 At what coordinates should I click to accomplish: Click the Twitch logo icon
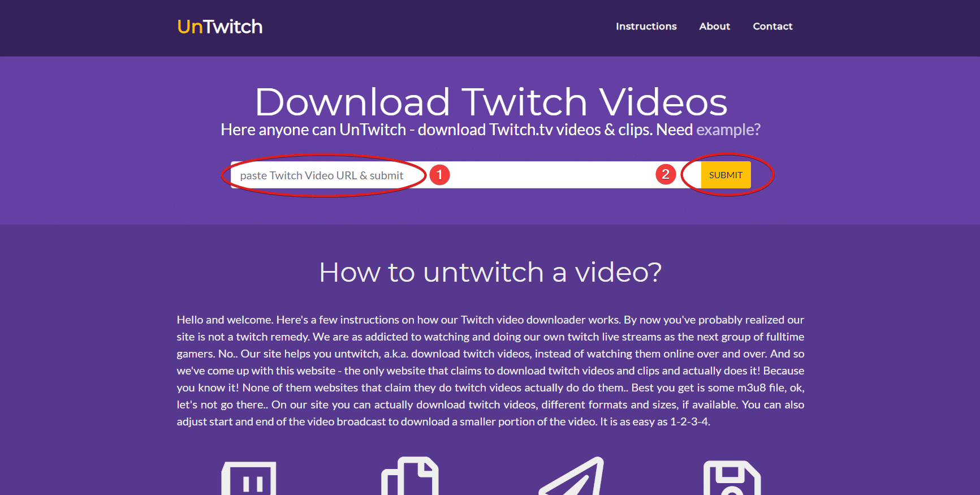point(249,479)
